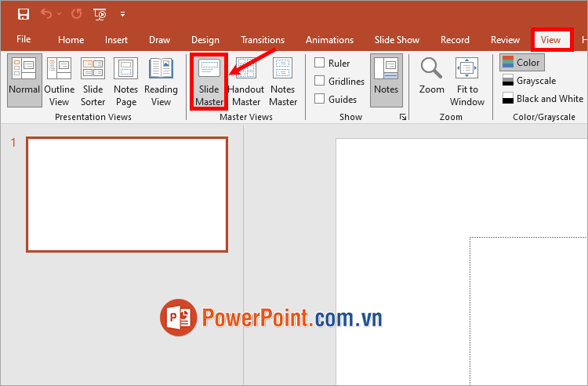The width and height of the screenshot is (588, 386).
Task: Open Handout Master view
Action: pos(246,80)
